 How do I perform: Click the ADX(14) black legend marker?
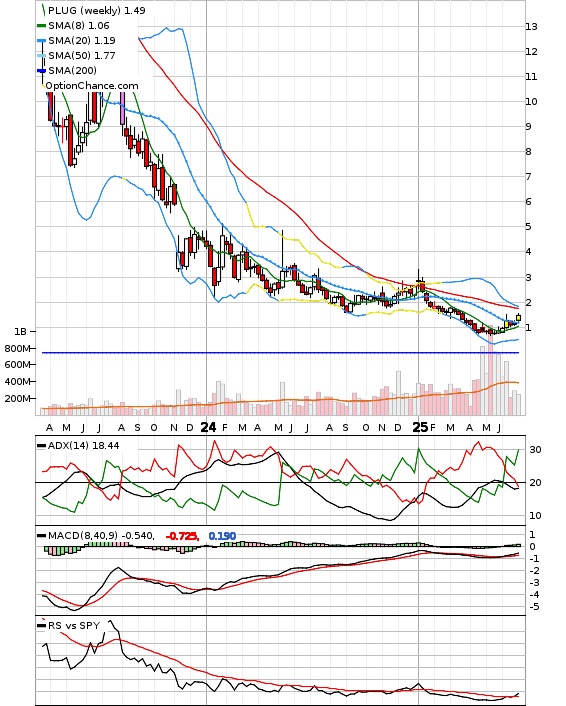[x=41, y=446]
